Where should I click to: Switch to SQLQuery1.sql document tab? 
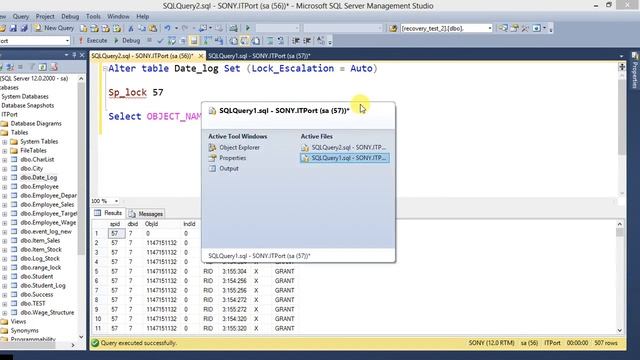[x=259, y=56]
